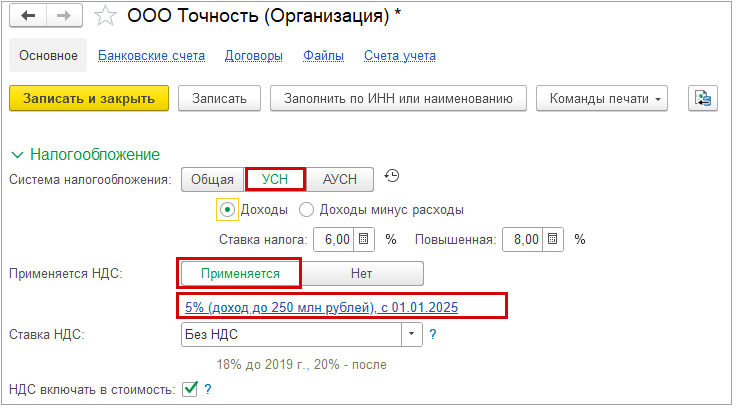This screenshot has height=414, width=739.
Task: Open Счета учета tab
Action: pyautogui.click(x=400, y=56)
